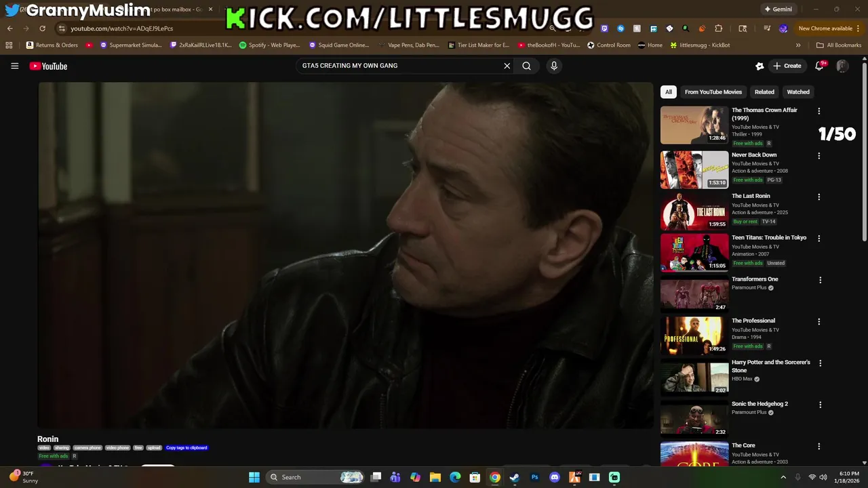Screen dimensions: 868x488
Task: Open options menu for The Professional
Action: click(818, 321)
